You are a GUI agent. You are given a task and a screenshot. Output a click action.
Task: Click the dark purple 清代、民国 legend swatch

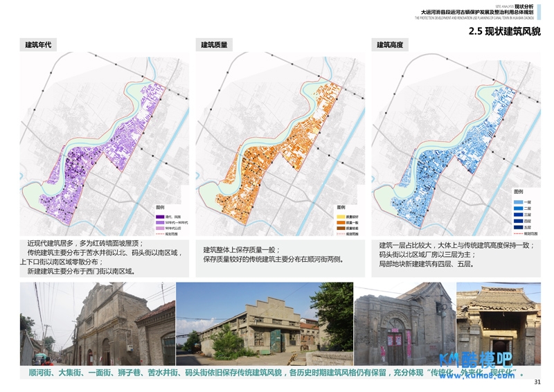point(159,217)
